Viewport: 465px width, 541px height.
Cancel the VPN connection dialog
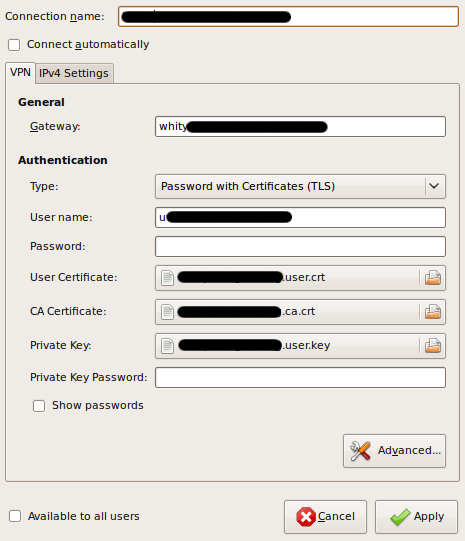(325, 517)
